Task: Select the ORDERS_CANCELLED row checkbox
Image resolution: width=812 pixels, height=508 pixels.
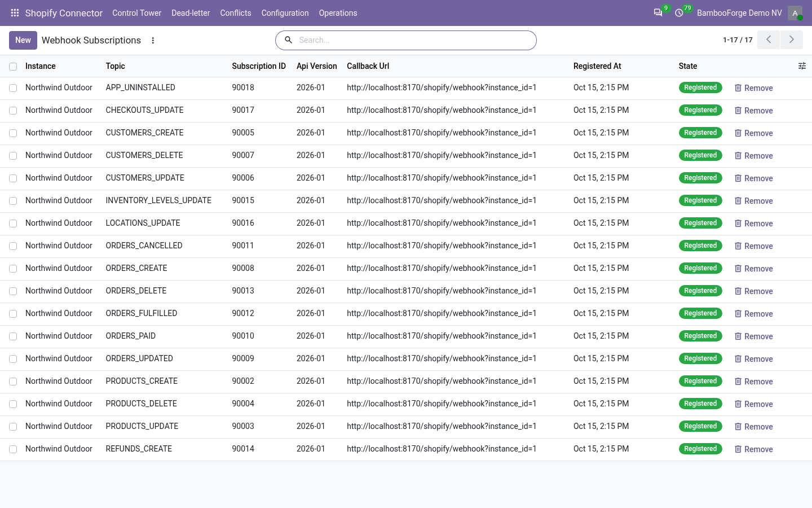Action: (13, 246)
